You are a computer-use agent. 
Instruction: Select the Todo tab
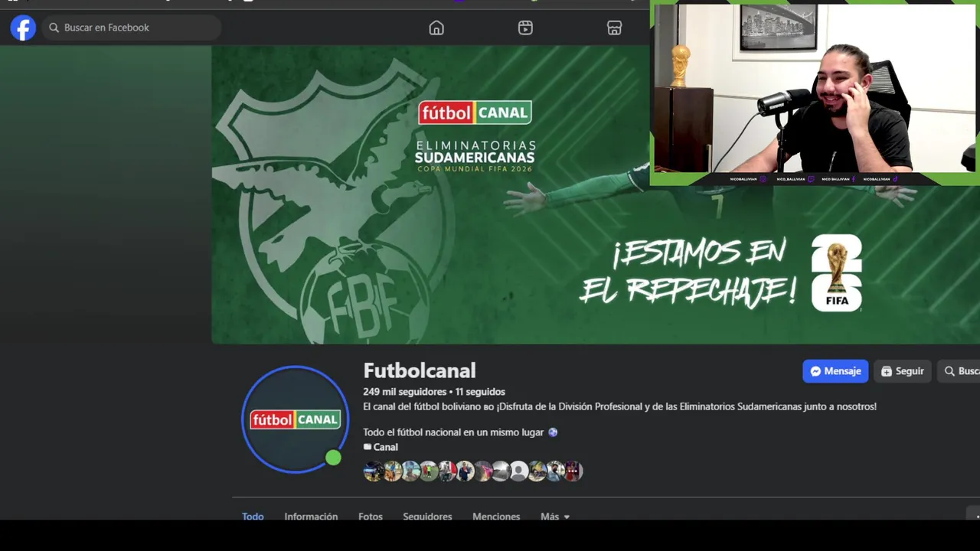[253, 517]
